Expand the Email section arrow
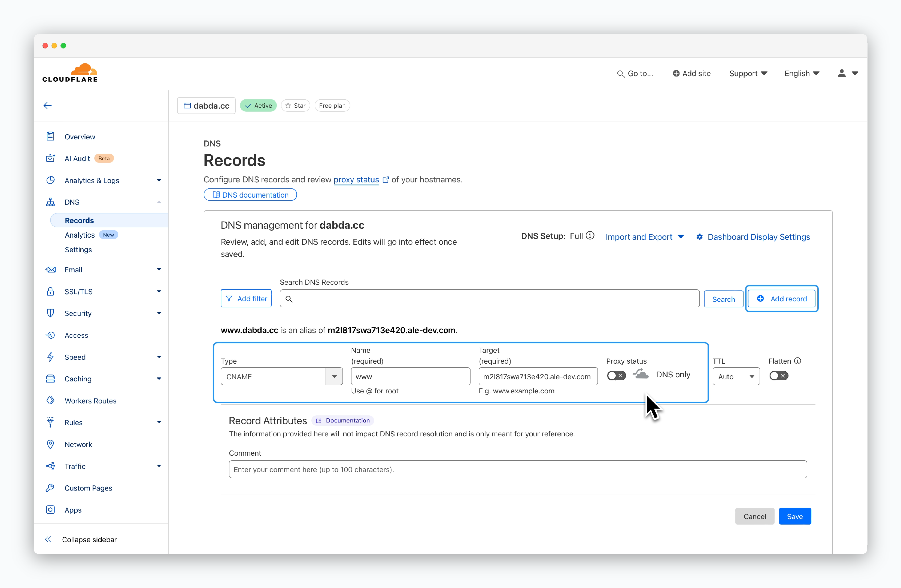The height and width of the screenshot is (588, 901). pos(159,269)
